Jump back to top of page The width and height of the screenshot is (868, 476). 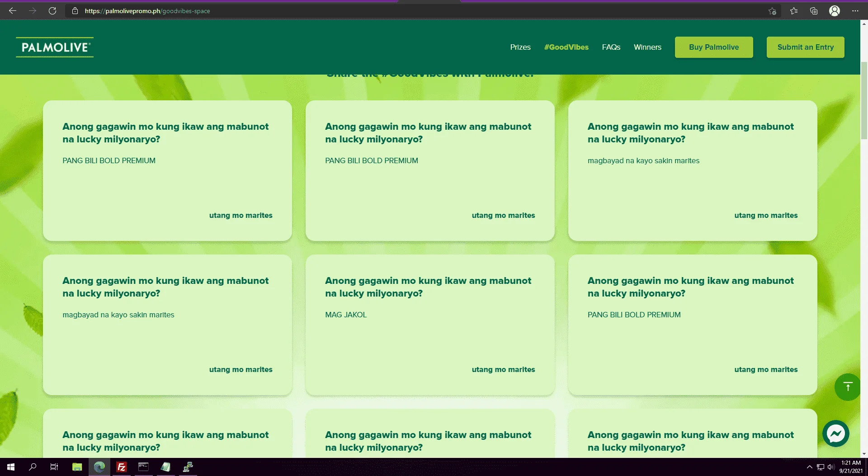pos(848,387)
